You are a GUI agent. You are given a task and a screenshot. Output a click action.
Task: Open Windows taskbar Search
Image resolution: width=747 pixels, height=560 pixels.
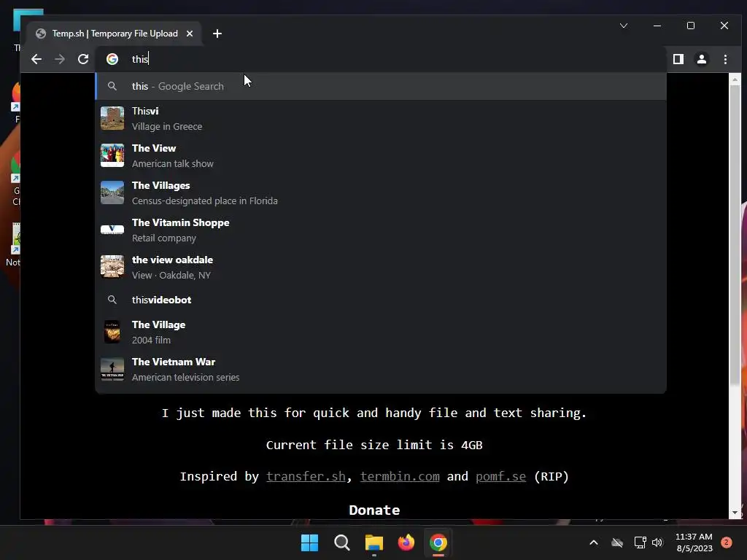click(x=341, y=542)
